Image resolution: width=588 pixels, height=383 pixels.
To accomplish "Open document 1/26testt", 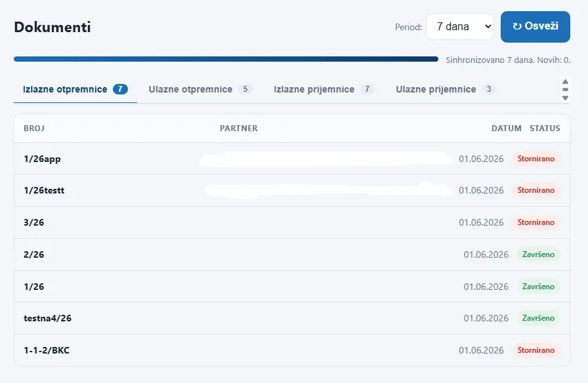I will pyautogui.click(x=292, y=190).
